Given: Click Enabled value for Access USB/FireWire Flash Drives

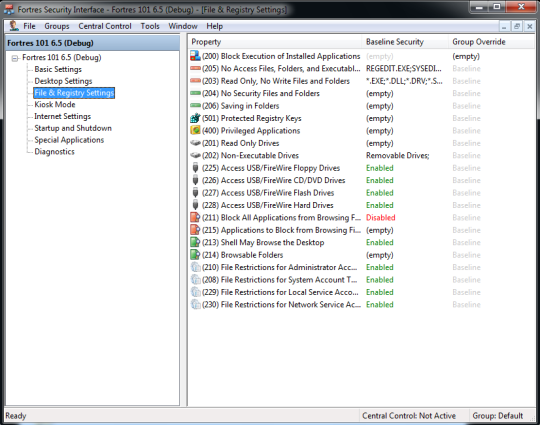Looking at the screenshot, I should (380, 193).
